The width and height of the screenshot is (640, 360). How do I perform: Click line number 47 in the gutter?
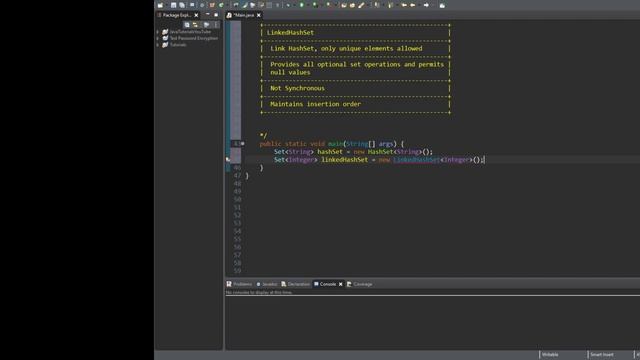click(x=237, y=176)
